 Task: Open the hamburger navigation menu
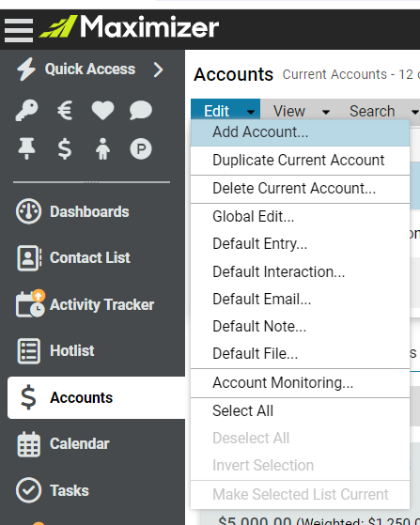tap(19, 30)
